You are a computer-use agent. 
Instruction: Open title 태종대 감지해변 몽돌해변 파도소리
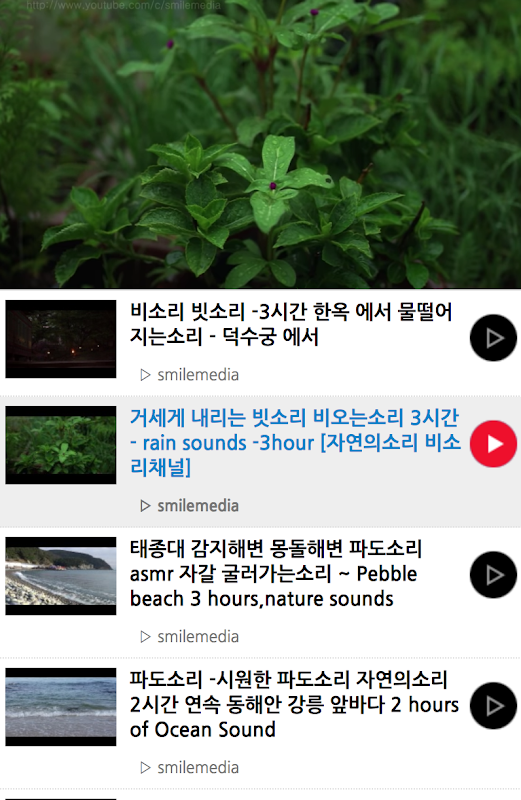pos(276,573)
